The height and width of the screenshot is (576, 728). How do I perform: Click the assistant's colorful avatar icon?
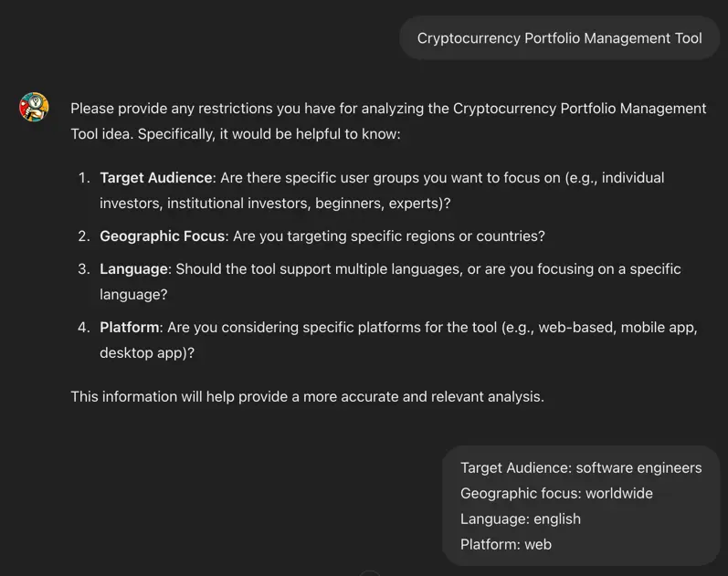(x=34, y=108)
